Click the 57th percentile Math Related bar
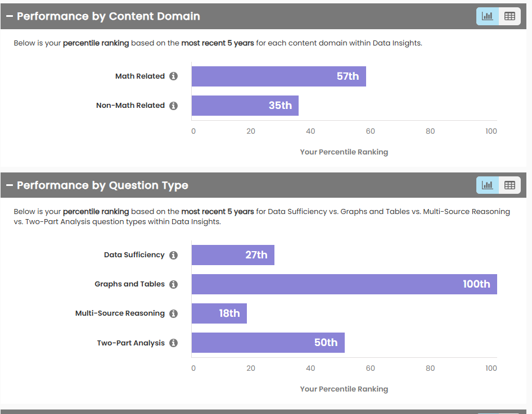 coord(278,76)
